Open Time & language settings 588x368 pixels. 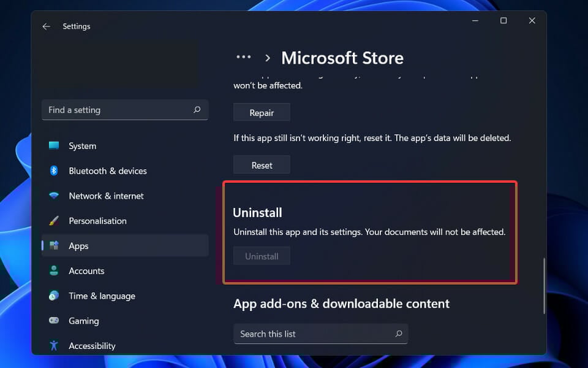tap(125, 296)
